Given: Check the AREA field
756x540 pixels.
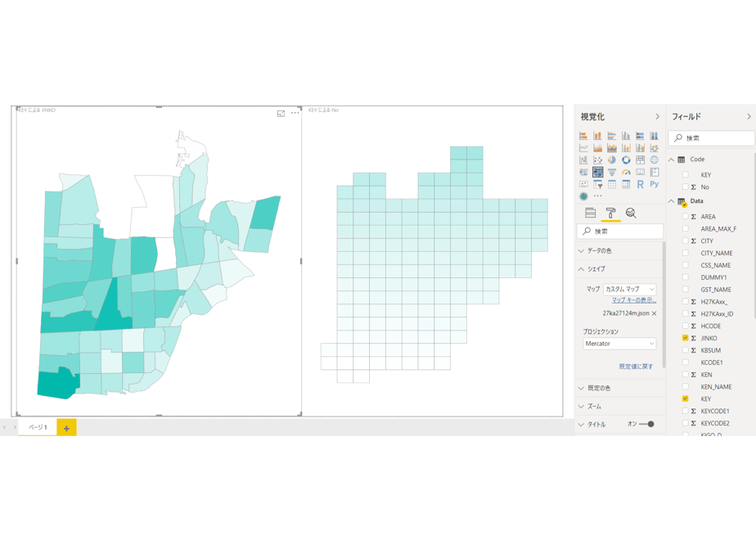Looking at the screenshot, I should 685,217.
